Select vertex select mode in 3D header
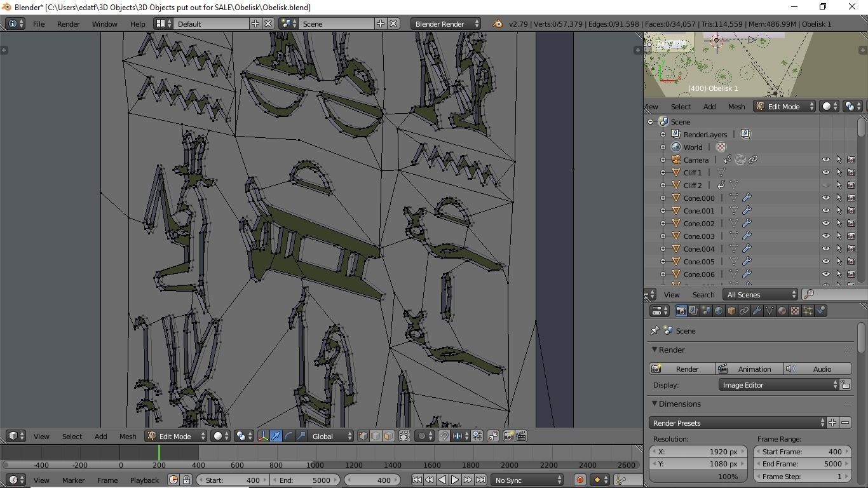Screen dimensions: 868x488 click(363, 436)
